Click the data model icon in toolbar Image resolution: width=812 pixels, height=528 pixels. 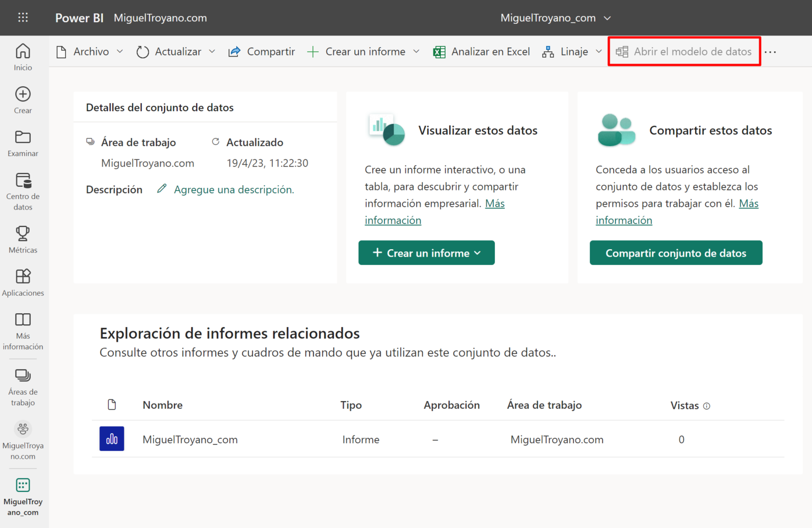click(x=622, y=52)
